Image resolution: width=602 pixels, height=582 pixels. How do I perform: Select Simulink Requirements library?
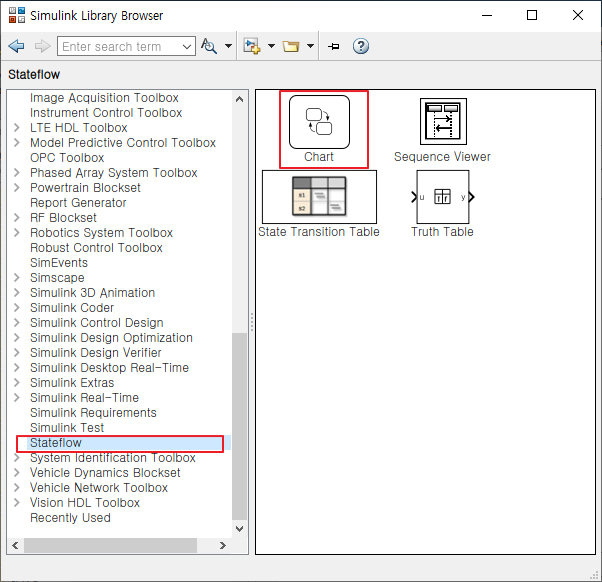pyautogui.click(x=93, y=413)
